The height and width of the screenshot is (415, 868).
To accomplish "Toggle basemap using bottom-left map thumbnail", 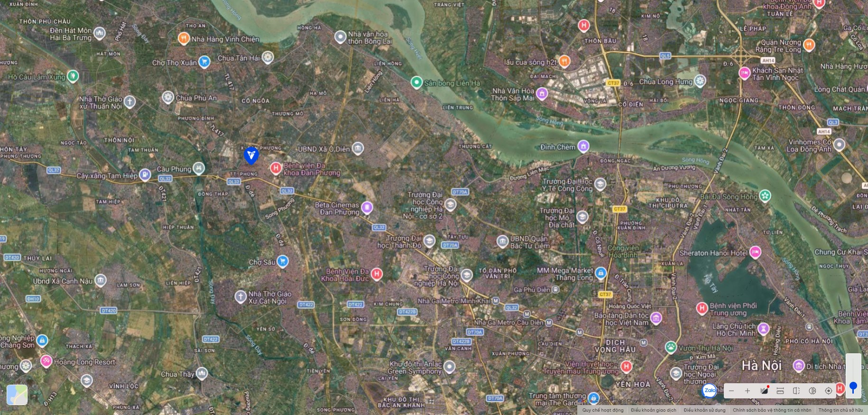I will click(17, 395).
